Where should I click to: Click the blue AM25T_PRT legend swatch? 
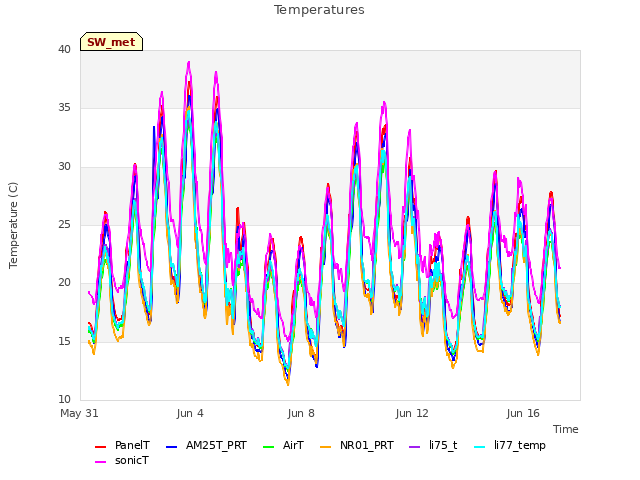pos(171,447)
